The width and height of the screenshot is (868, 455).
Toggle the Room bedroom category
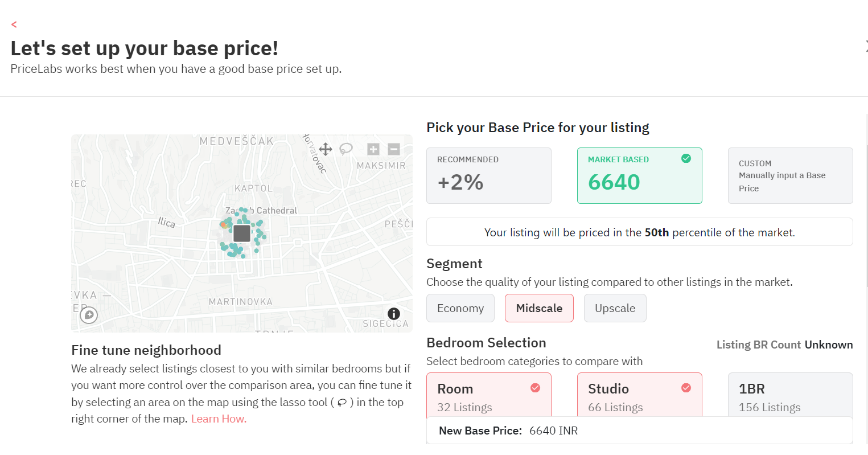pyautogui.click(x=488, y=395)
